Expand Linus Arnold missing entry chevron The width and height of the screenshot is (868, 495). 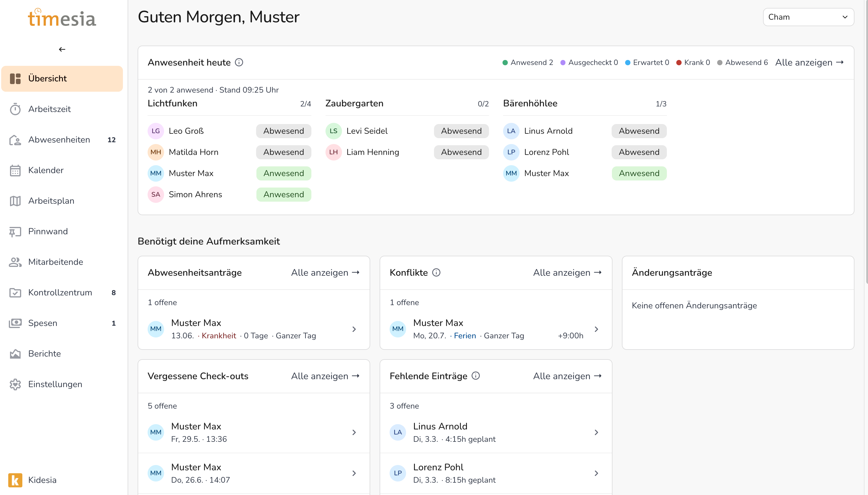coord(596,432)
